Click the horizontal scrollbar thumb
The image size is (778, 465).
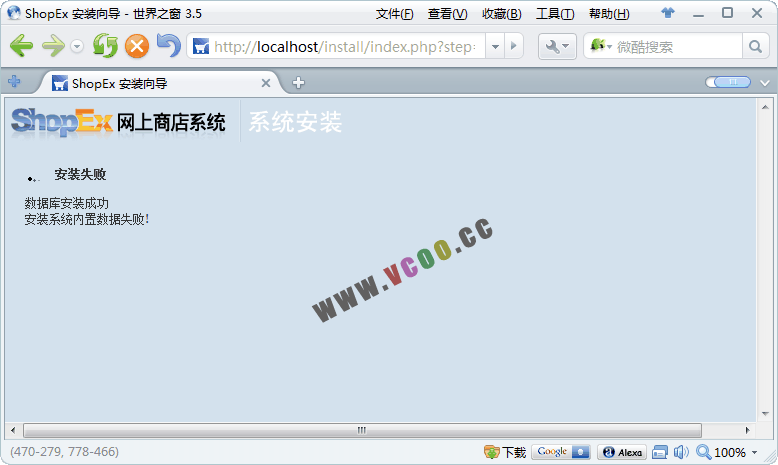(x=361, y=430)
